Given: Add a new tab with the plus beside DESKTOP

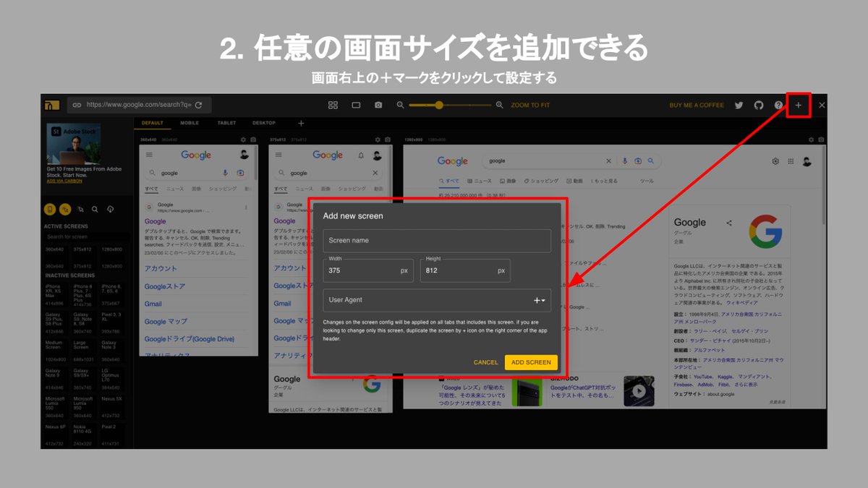Looking at the screenshot, I should point(302,124).
